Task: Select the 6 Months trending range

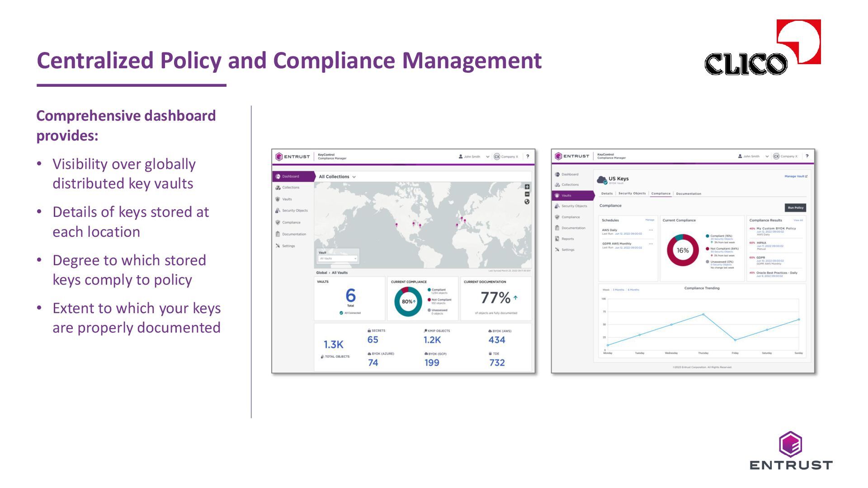Action: [633, 290]
